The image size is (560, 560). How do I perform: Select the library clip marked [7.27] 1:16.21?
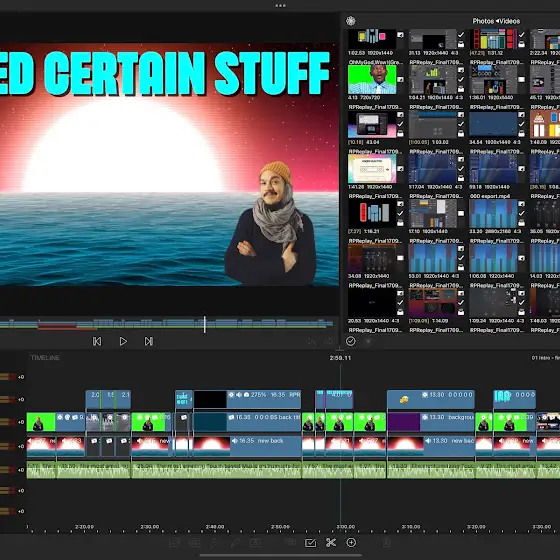tap(372, 213)
